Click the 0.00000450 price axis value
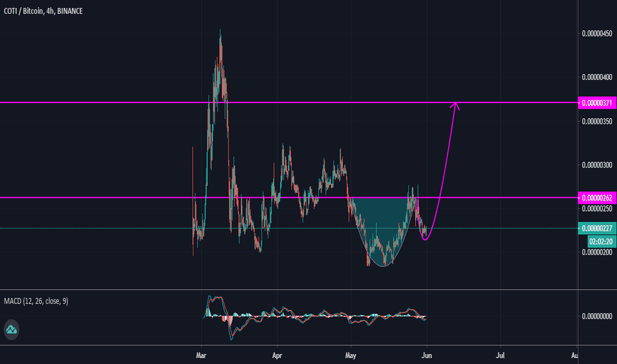This screenshot has width=617, height=364. (597, 34)
